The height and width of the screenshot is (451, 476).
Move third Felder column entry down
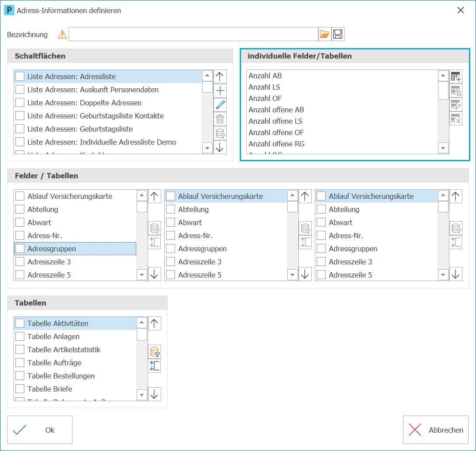pos(455,274)
